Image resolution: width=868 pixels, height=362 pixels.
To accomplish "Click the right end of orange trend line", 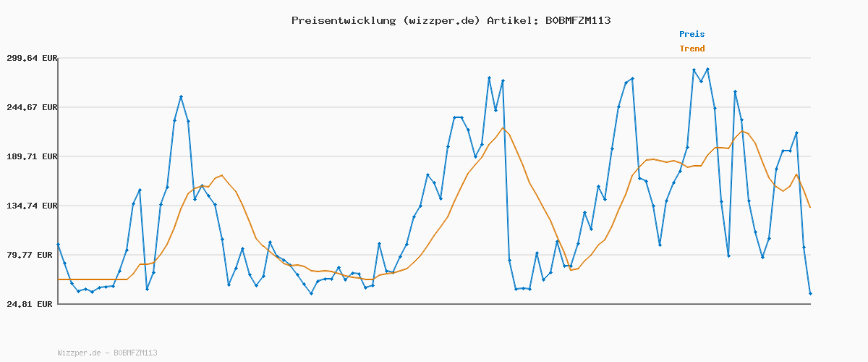I will click(810, 208).
